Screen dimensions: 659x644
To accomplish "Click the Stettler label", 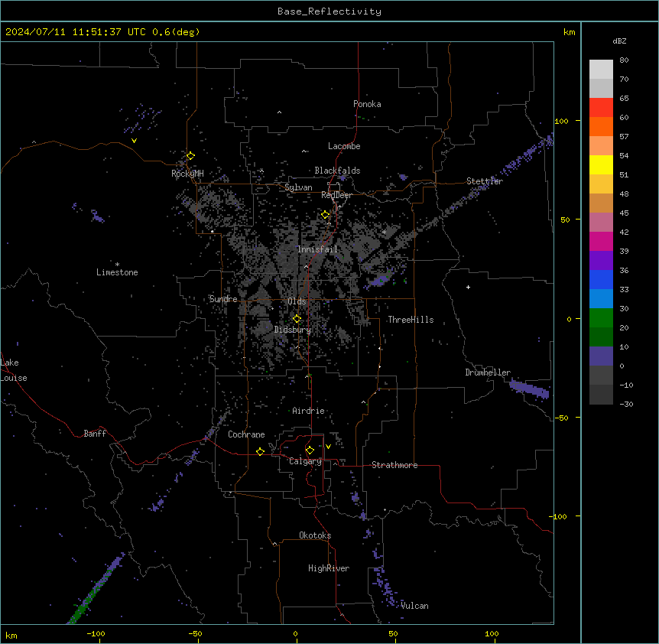I will [x=485, y=181].
